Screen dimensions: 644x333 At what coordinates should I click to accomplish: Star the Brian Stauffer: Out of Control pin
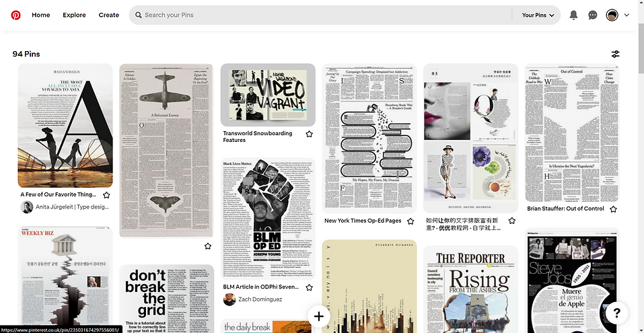[x=613, y=209]
